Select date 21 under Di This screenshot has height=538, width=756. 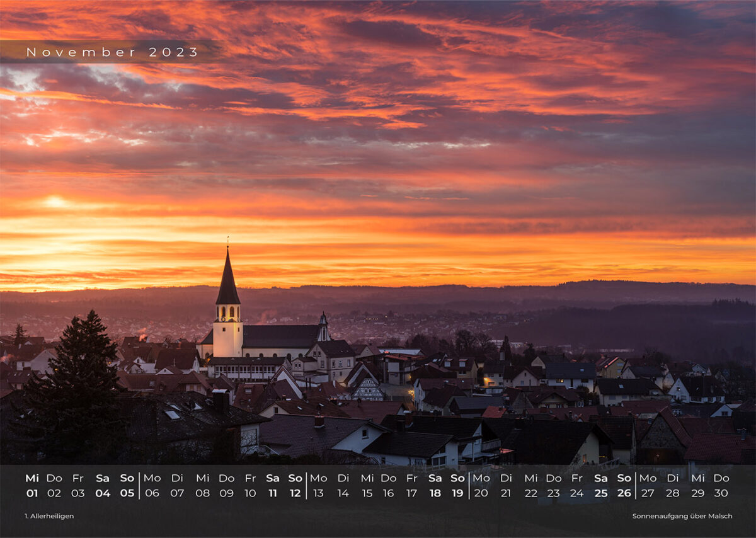click(x=506, y=493)
